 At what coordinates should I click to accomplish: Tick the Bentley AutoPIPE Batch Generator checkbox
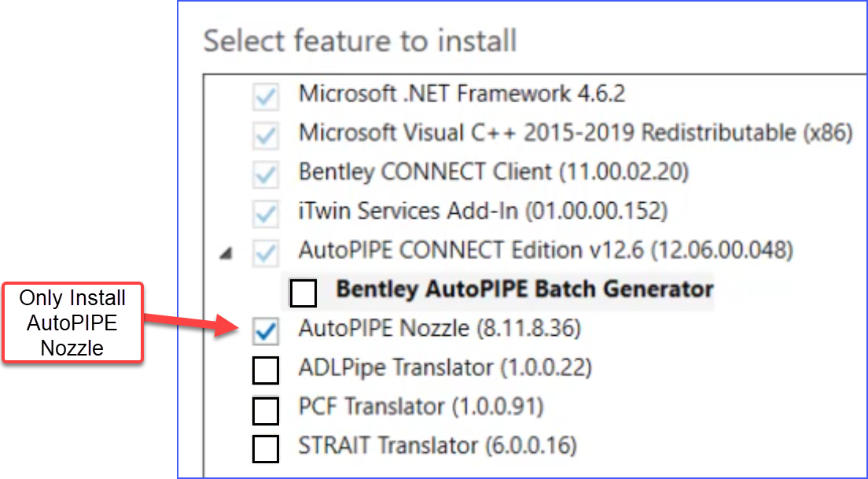(303, 293)
